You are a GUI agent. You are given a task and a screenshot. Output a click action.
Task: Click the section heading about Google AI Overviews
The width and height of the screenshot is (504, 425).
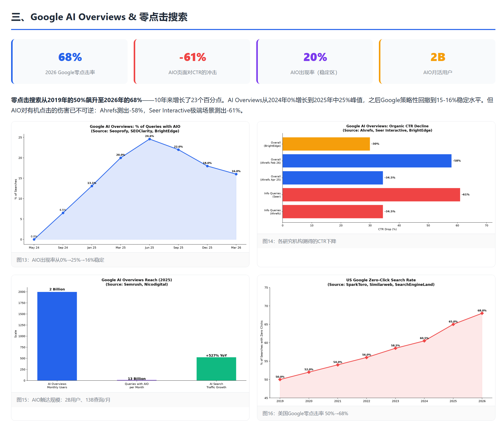click(x=99, y=17)
